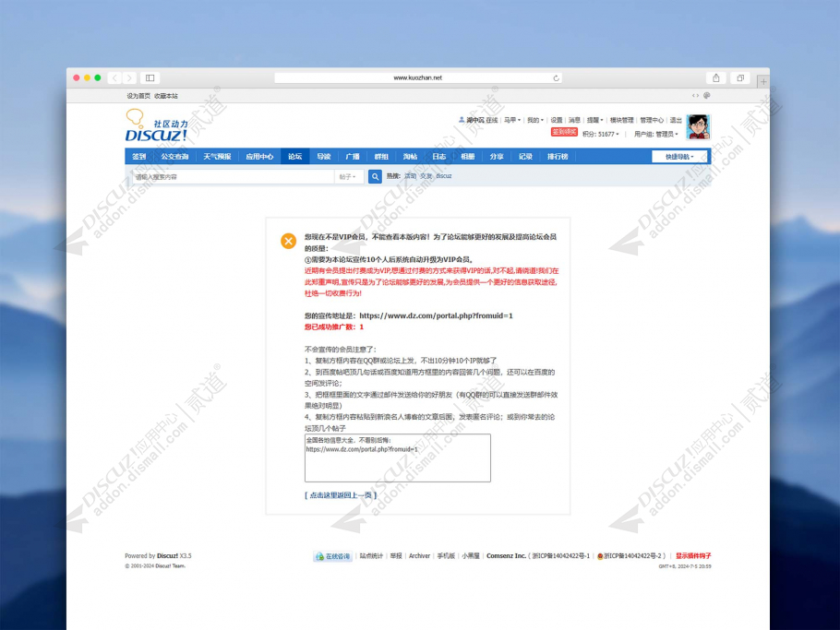Screen dimensions: 840x630
Task: Open the 快捷导航 quick navigation dropdown
Action: (679, 157)
